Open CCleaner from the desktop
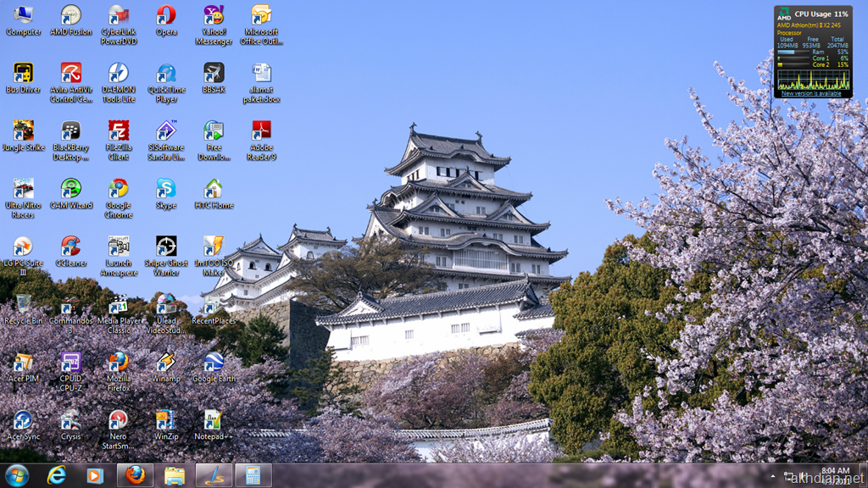The width and height of the screenshot is (868, 488). point(71,247)
